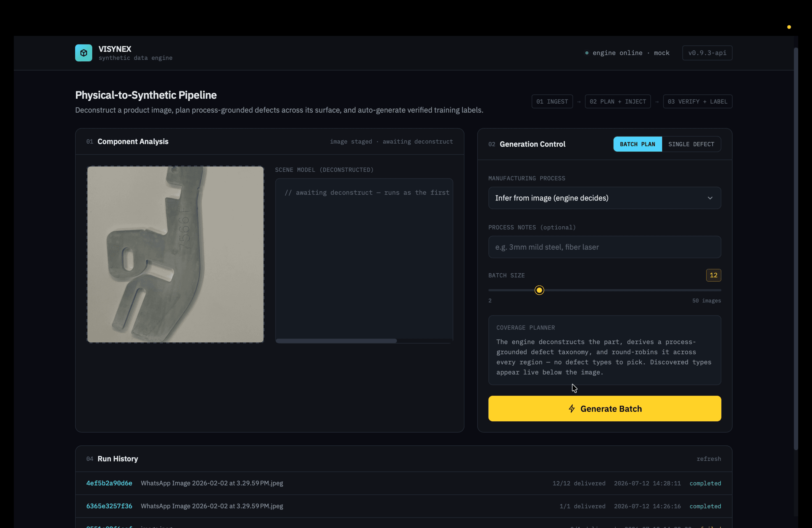Click the '50 images' slider max label
812x528 pixels.
(x=706, y=301)
